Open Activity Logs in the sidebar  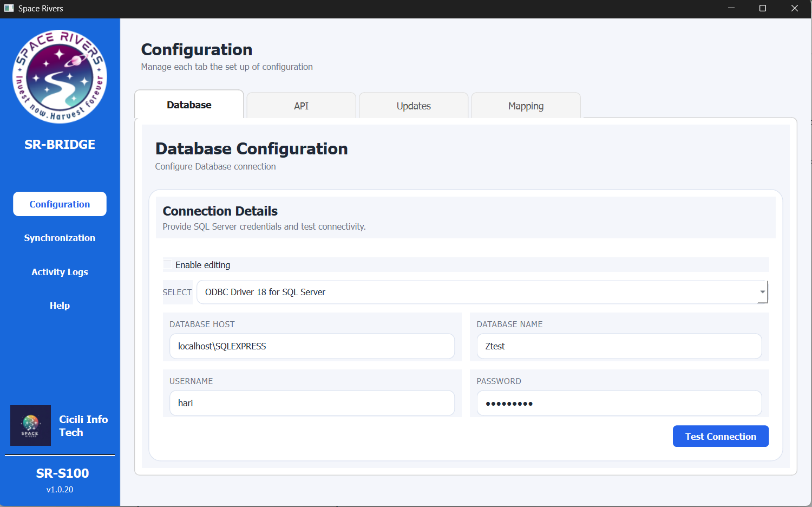(60, 272)
